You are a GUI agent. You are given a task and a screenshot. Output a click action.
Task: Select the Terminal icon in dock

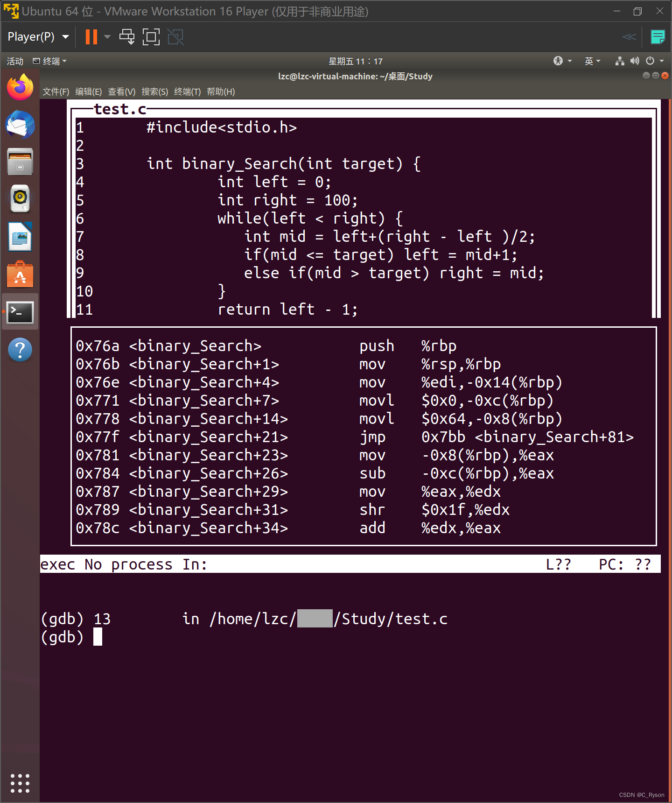(20, 312)
